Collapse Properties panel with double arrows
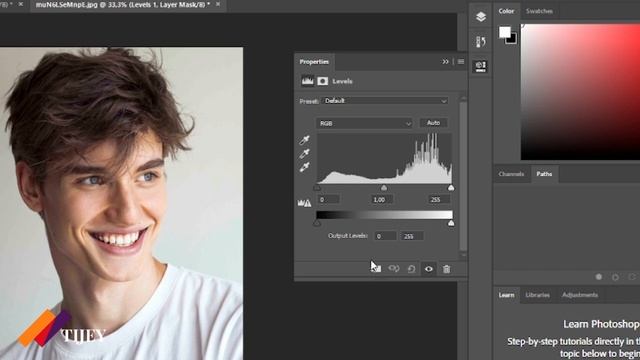Viewport: 640px width, 360px height. pos(445,62)
